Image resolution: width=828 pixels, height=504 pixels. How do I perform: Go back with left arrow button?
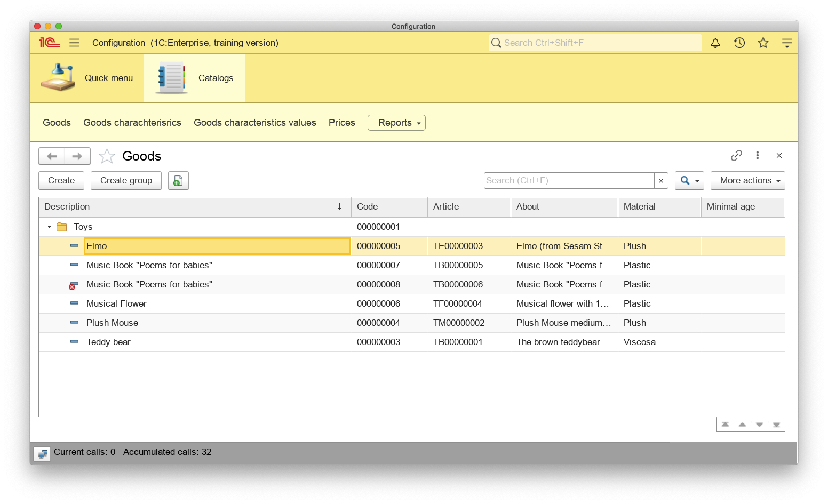(52, 156)
